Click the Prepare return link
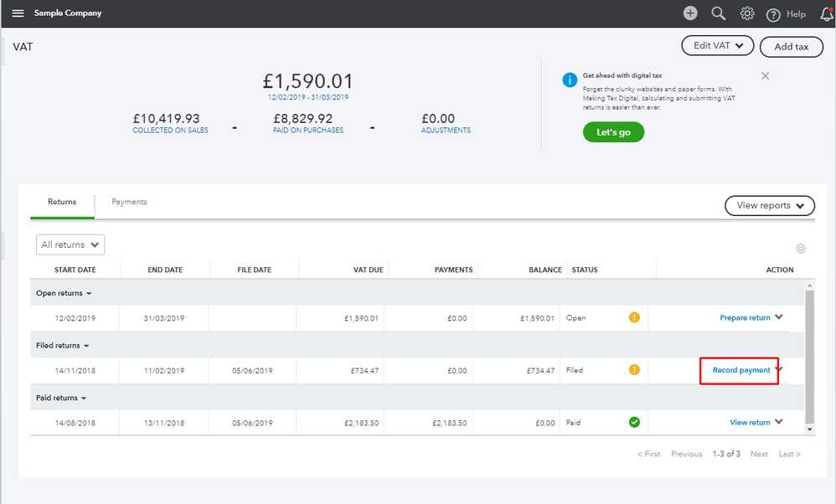Viewport: 836px width, 504px height. (745, 318)
